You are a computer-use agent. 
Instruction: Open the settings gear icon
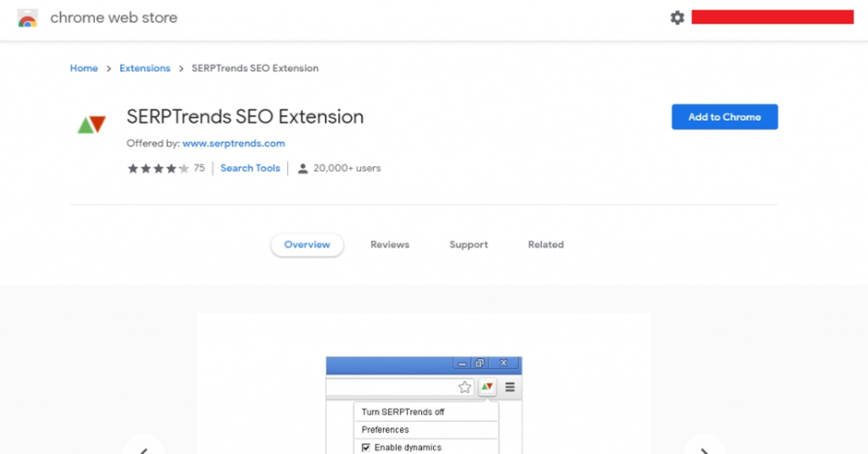(677, 18)
